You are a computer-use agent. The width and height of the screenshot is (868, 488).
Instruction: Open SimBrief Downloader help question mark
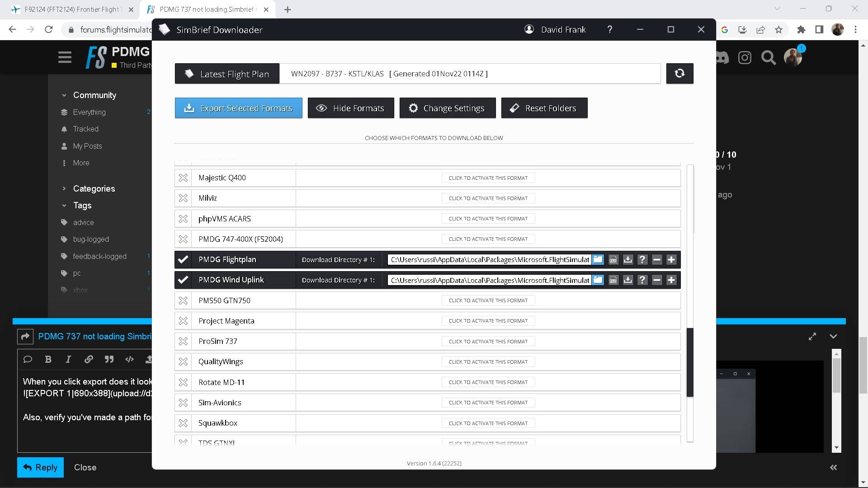(610, 29)
